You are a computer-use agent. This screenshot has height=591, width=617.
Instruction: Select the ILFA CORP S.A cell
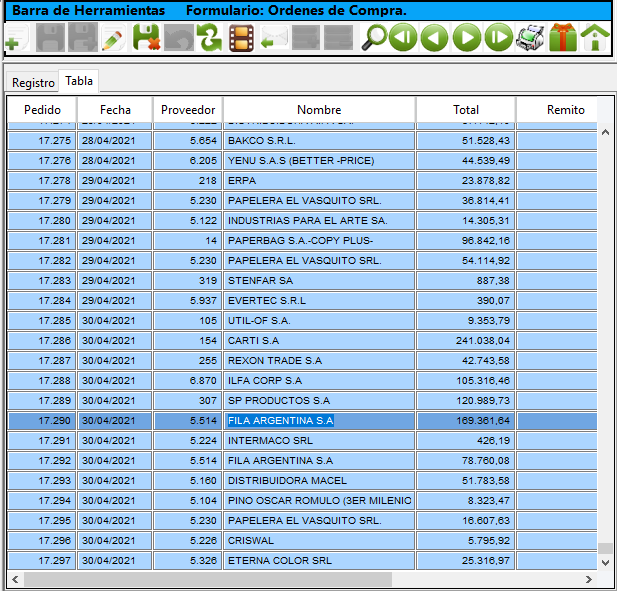click(319, 380)
